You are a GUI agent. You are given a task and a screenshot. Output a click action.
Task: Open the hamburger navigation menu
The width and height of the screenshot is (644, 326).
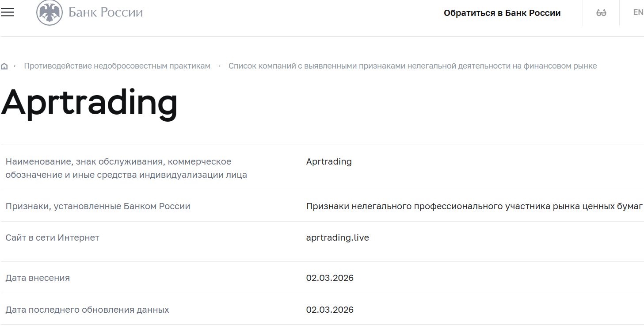click(x=8, y=12)
